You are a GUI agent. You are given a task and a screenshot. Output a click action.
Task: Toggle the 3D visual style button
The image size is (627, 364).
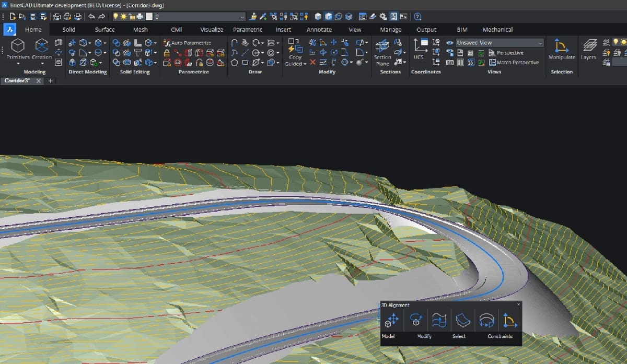point(470,62)
